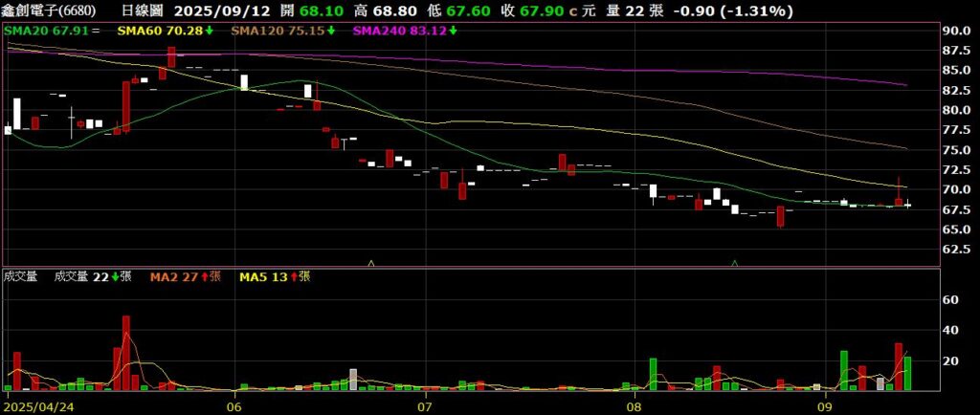Click the green down arrow beside 成交量 22
980x415 pixels.
point(115,277)
